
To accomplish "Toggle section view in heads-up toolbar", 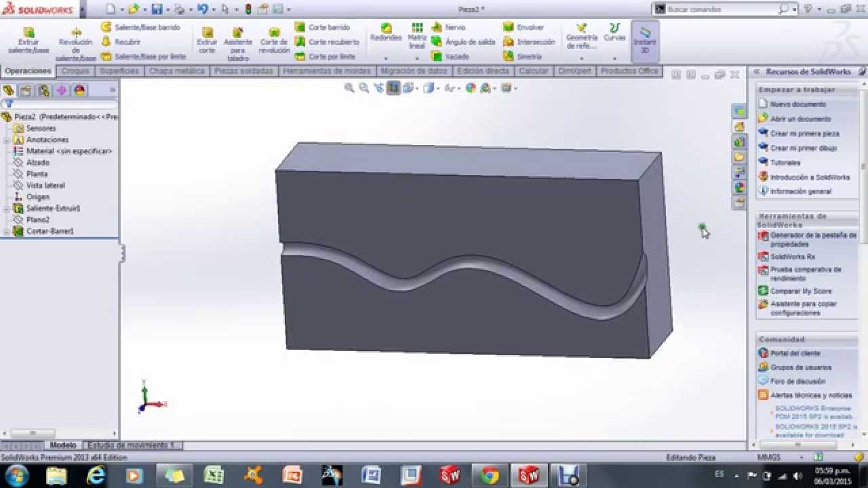I will point(394,88).
